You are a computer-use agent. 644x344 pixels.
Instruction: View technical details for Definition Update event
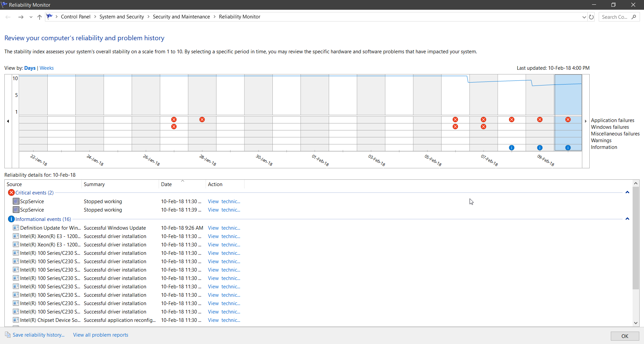click(224, 228)
